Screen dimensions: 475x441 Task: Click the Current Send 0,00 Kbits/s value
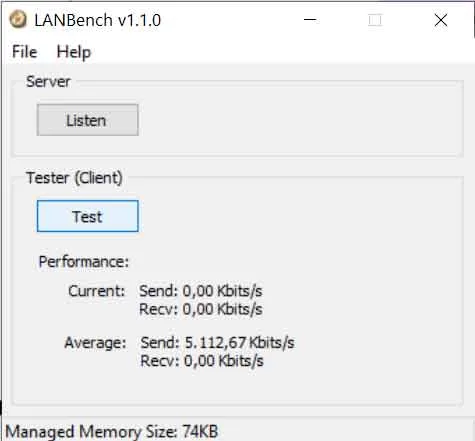tap(201, 291)
